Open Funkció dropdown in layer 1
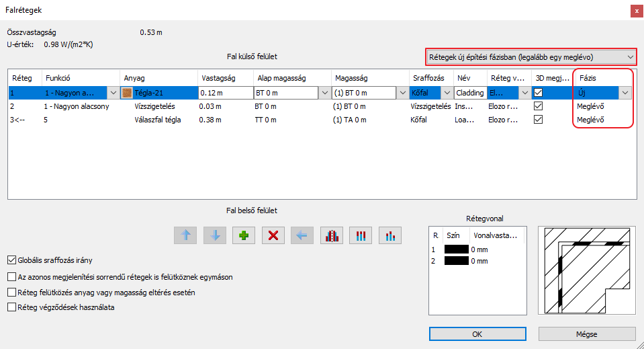This screenshot has width=644, height=349. [x=113, y=93]
